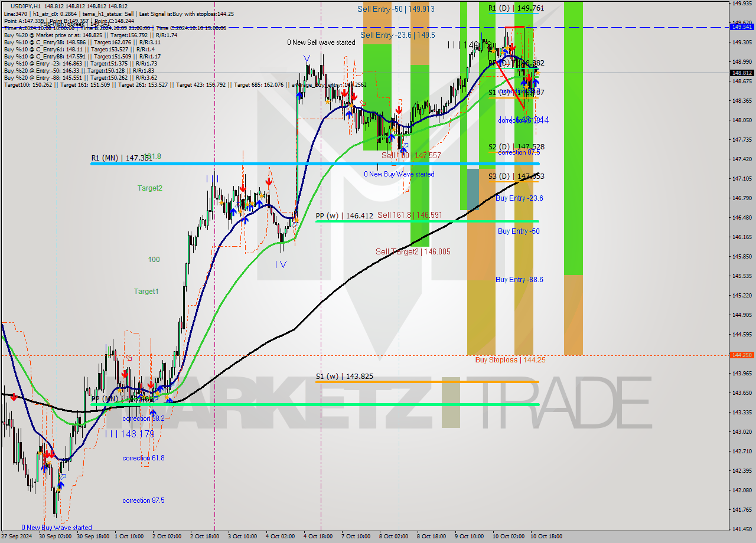Select the blue correction 87.5 label above the bottom-left Buy Wave text
This screenshot has width=756, height=543.
pos(144,501)
